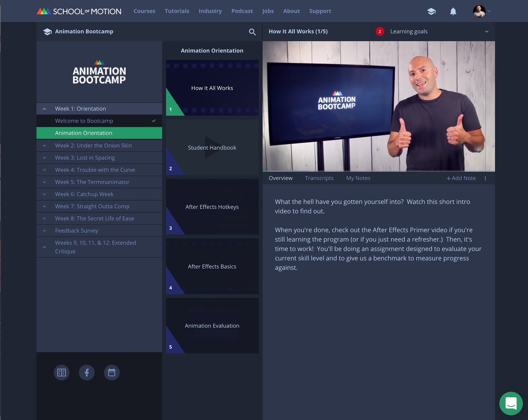This screenshot has height=420, width=528.
Task: Click the Add Note button
Action: coord(461,178)
